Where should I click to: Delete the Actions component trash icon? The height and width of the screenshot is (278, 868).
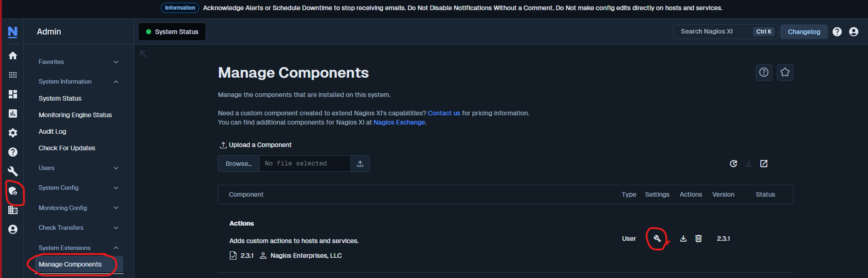[698, 238]
